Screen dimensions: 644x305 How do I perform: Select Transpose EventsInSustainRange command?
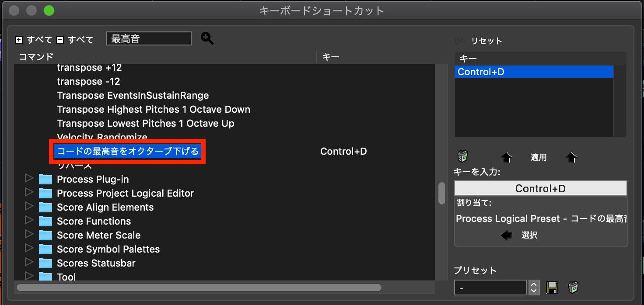(x=133, y=96)
